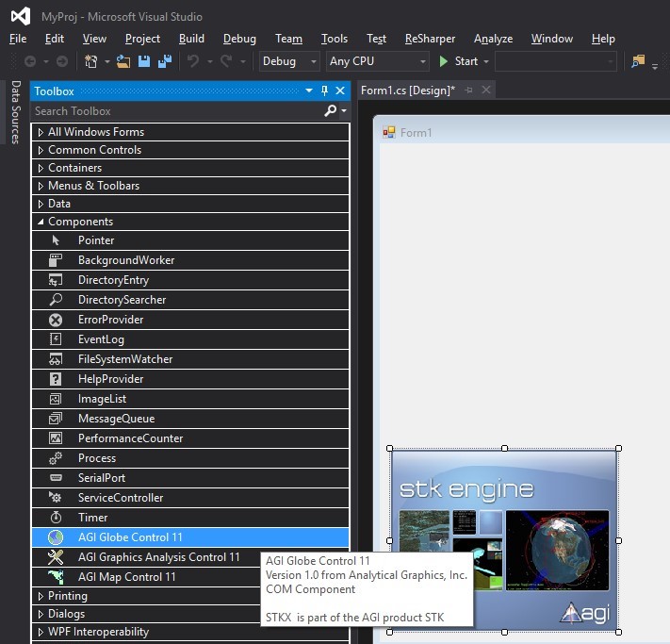This screenshot has width=670, height=644.
Task: Select the MessageQueue component icon
Action: [x=56, y=419]
